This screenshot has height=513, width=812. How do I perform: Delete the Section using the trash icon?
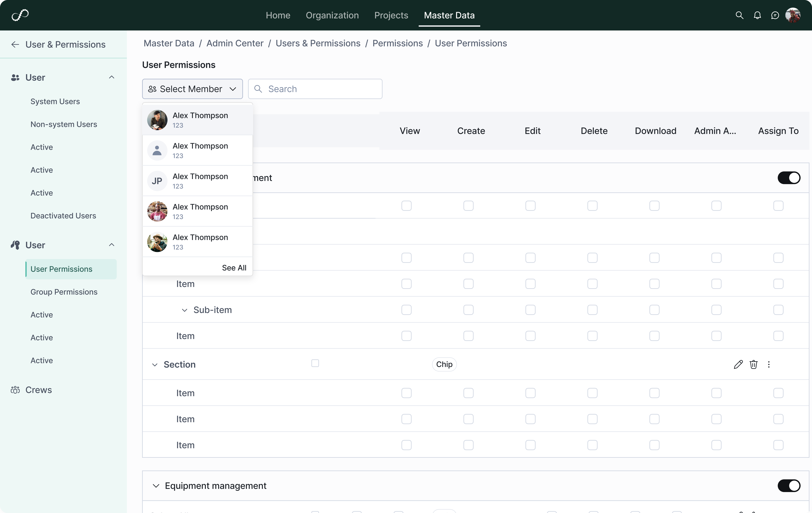(x=754, y=364)
